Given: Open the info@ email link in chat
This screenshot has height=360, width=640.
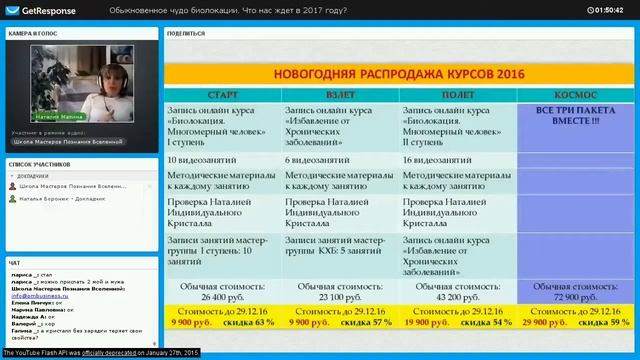Looking at the screenshot, I should 40,296.
